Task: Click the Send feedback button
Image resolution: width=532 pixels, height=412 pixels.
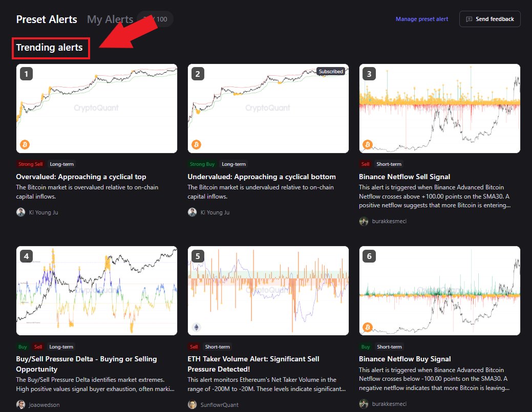Action: (x=490, y=19)
